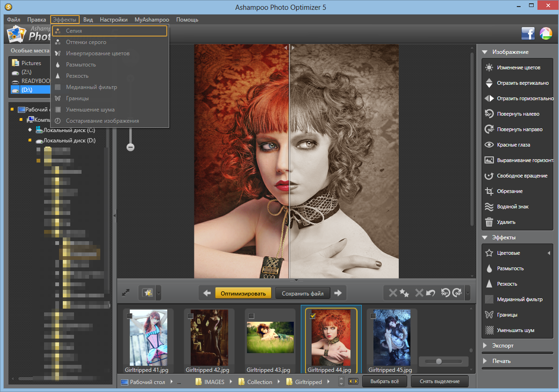
Task: Tick the checkbox on Girltripped 45.jpg
Action: [x=373, y=316]
